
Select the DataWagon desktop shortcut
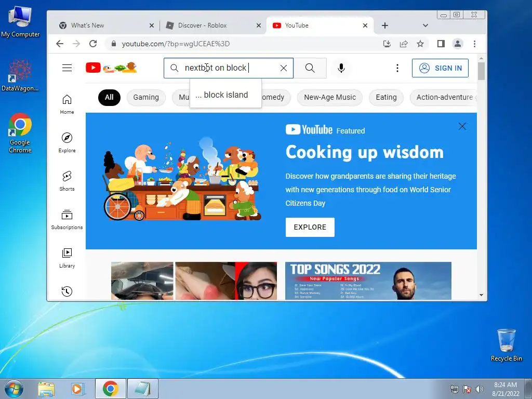point(20,75)
